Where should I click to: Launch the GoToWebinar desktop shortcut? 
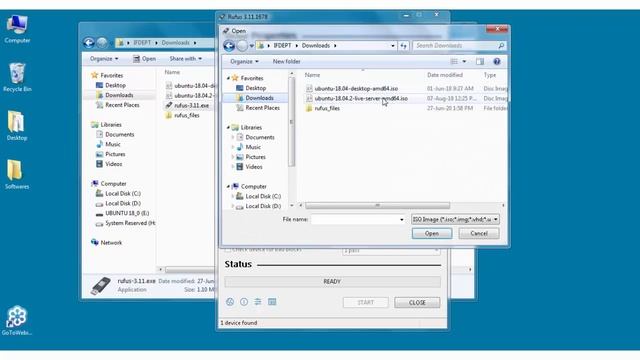[x=17, y=321]
